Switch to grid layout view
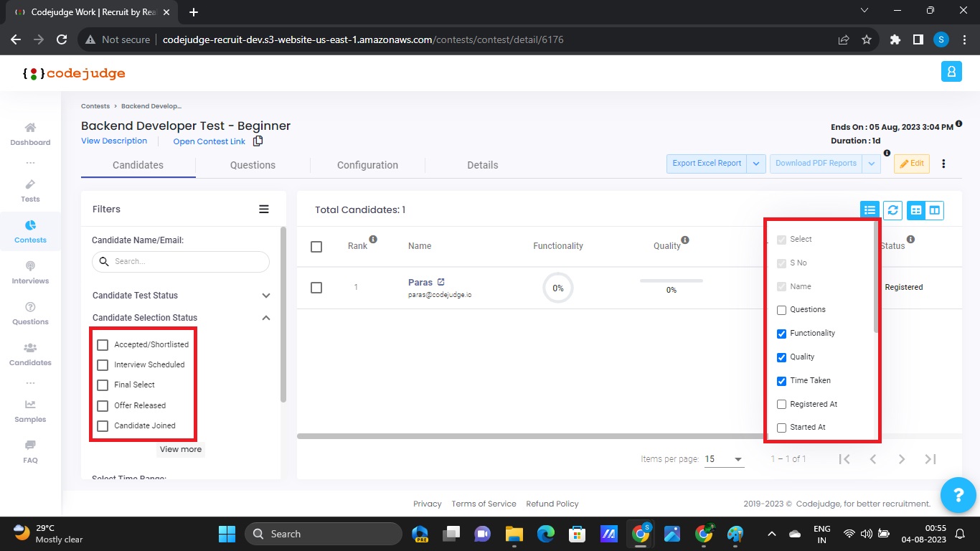Image resolution: width=980 pixels, height=551 pixels. (x=916, y=210)
